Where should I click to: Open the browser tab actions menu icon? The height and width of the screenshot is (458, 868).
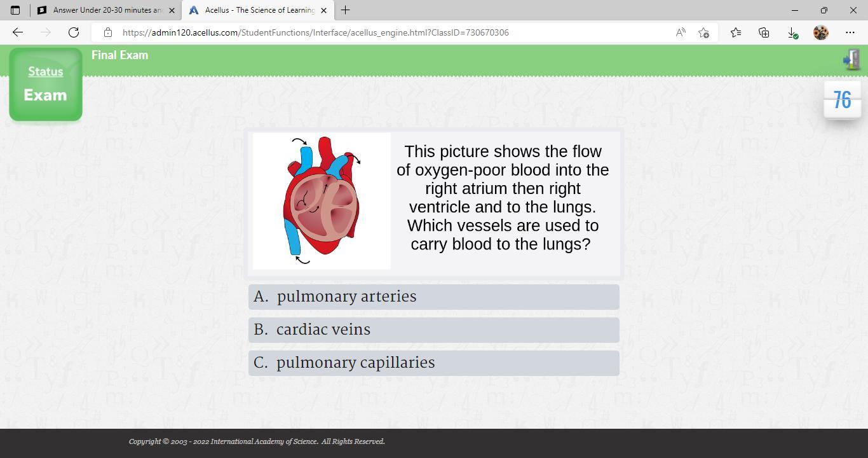pos(15,10)
